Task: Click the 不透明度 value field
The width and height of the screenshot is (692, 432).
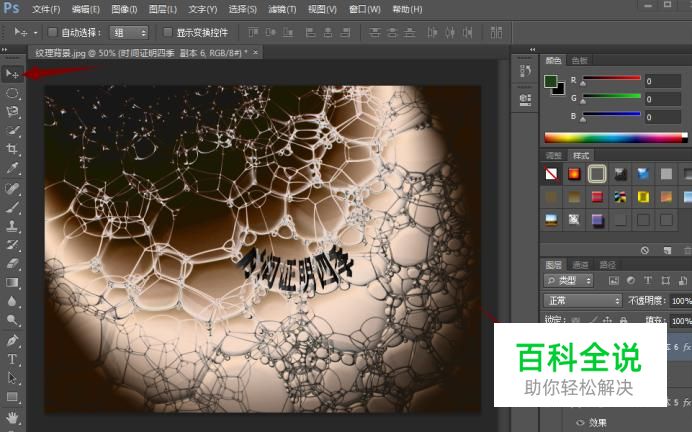Action: tap(681, 301)
